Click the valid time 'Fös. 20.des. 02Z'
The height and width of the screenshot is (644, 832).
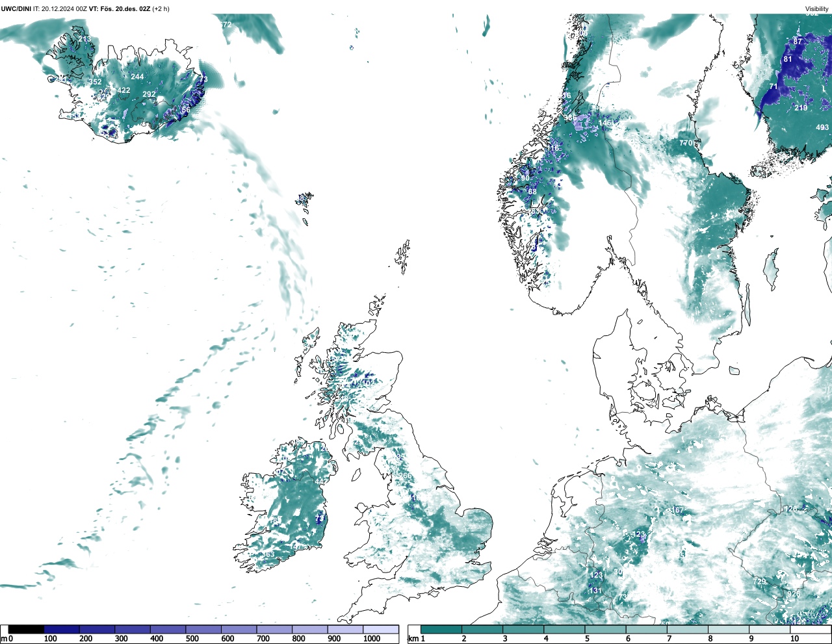[x=126, y=9]
